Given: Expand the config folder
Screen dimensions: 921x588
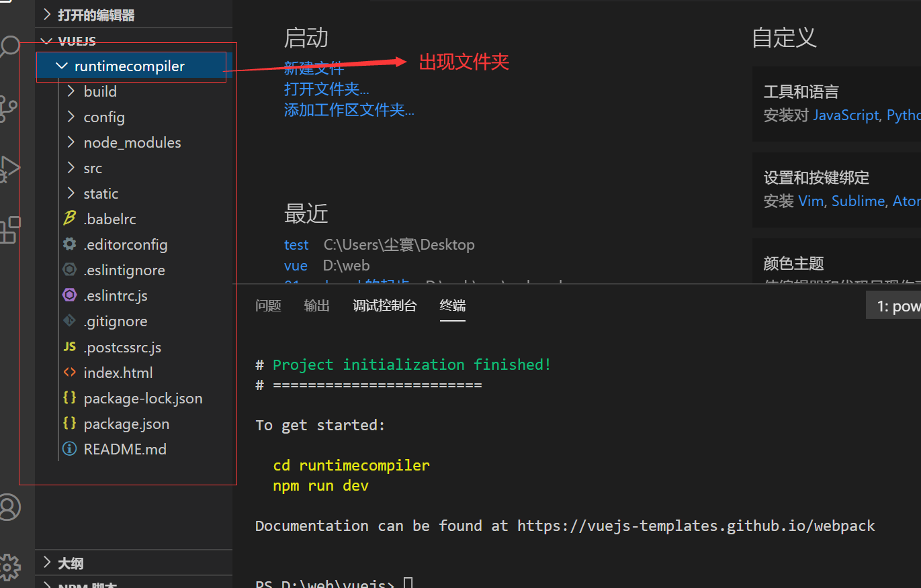Looking at the screenshot, I should click(x=71, y=117).
